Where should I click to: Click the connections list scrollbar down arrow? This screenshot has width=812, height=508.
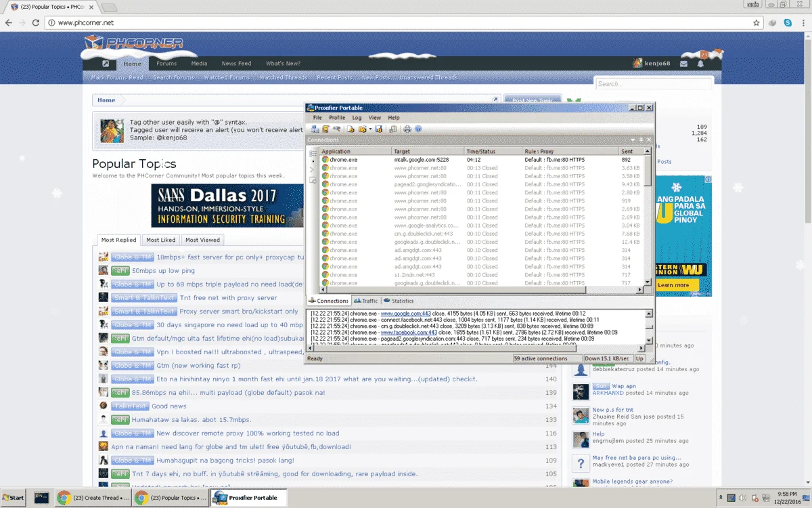(648, 282)
